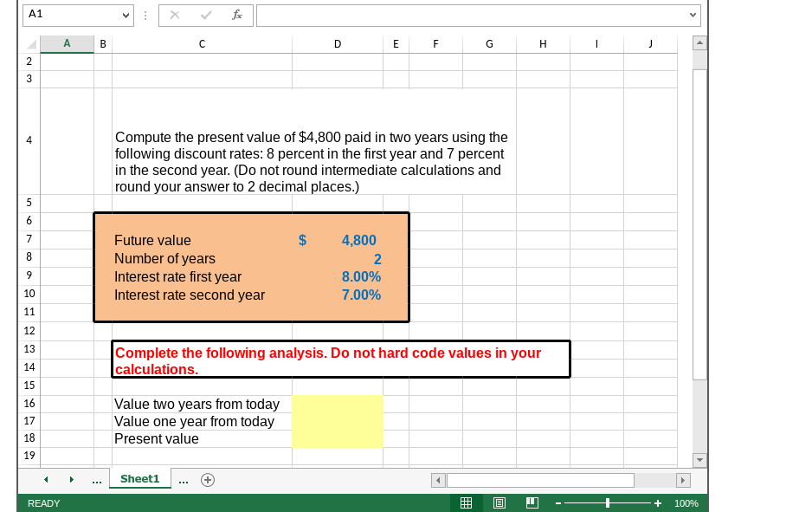Select the Sheet1 tab

pyautogui.click(x=139, y=478)
